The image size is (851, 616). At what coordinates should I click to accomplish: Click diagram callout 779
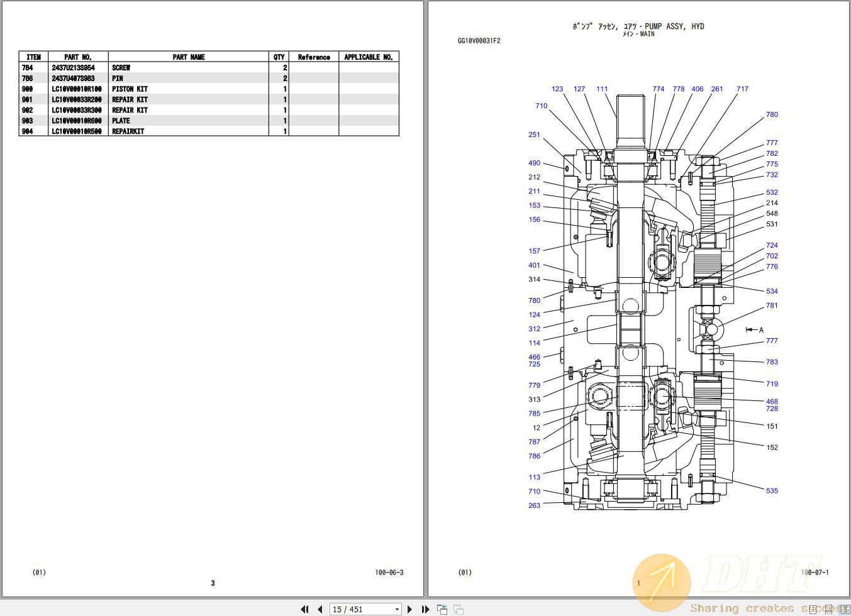click(534, 385)
